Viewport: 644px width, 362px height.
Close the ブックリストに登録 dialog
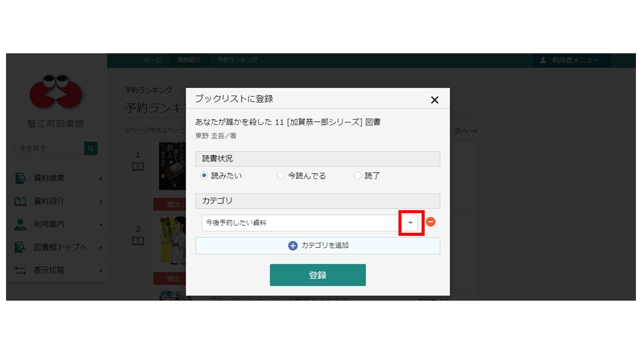tap(435, 100)
